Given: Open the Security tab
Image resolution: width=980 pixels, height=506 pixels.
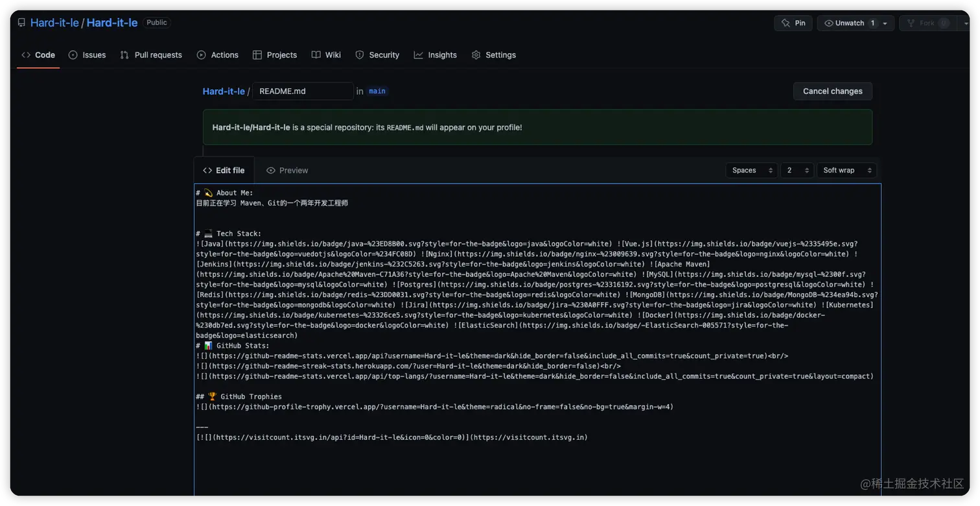Looking at the screenshot, I should pos(377,55).
